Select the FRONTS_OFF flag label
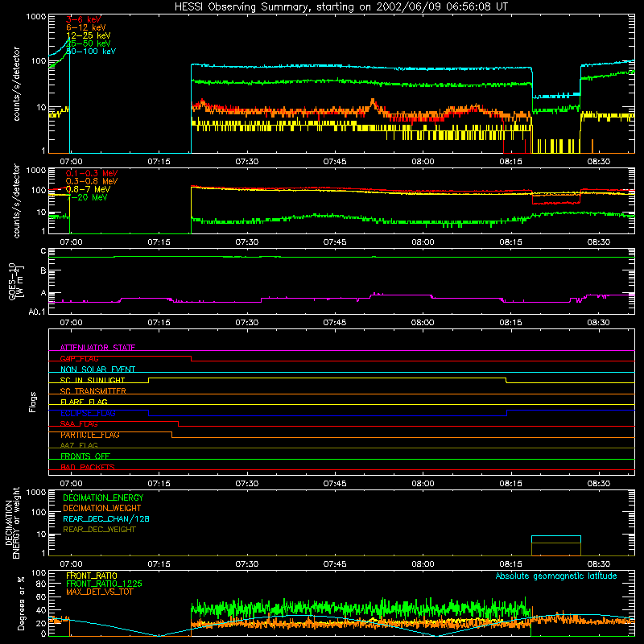 pos(85,456)
